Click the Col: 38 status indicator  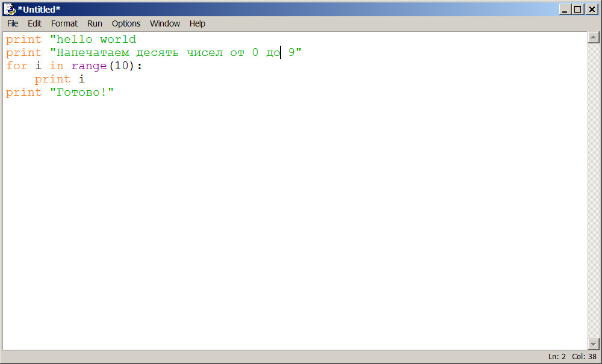click(584, 356)
